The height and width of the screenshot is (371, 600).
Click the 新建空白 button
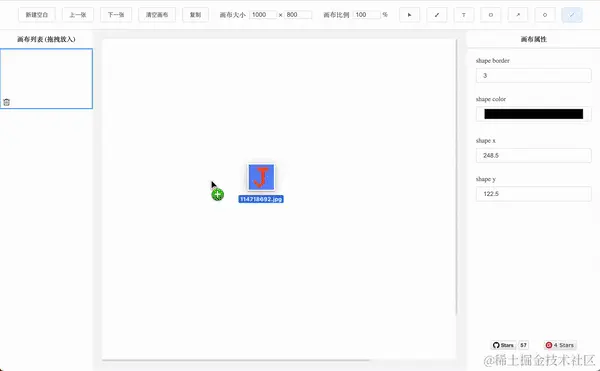pos(37,15)
